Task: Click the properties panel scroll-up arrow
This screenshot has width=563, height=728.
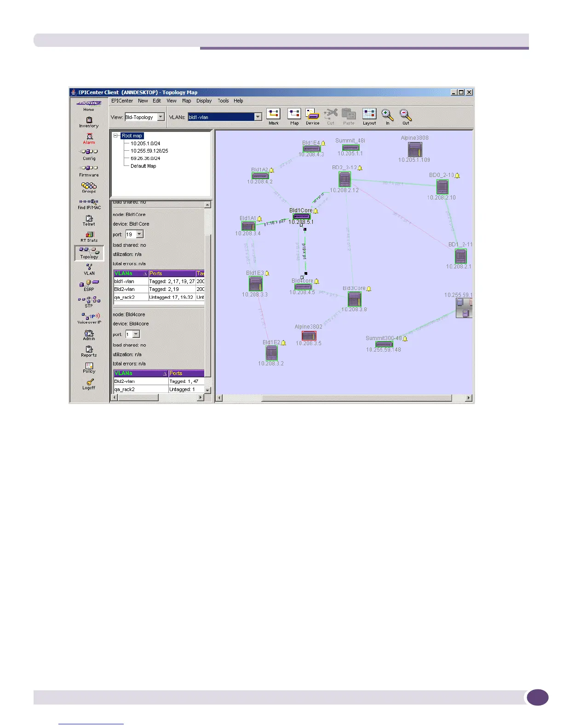Action: coord(207,205)
